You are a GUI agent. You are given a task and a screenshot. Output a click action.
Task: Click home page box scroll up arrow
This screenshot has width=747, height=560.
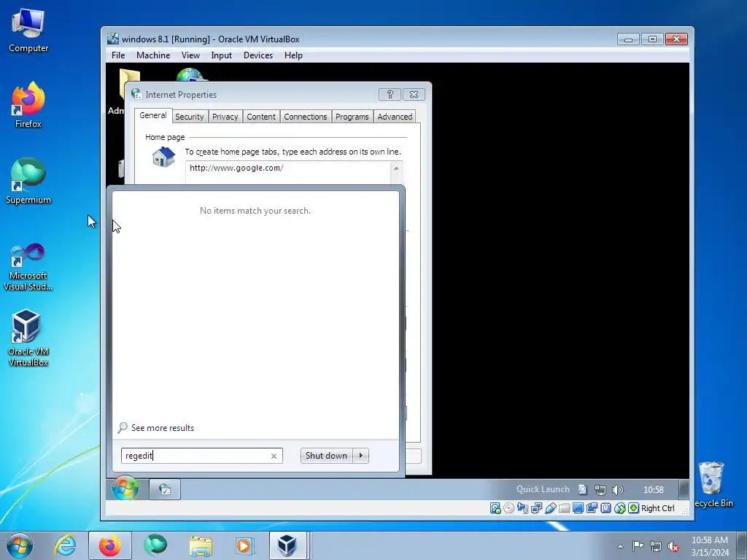(x=396, y=168)
